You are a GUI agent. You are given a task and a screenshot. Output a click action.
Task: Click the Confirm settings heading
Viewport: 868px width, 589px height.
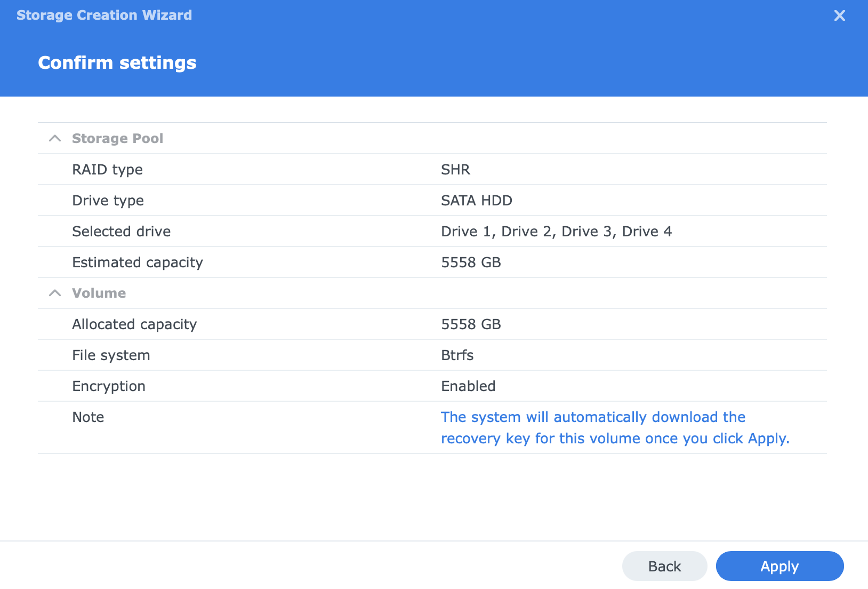click(x=117, y=63)
